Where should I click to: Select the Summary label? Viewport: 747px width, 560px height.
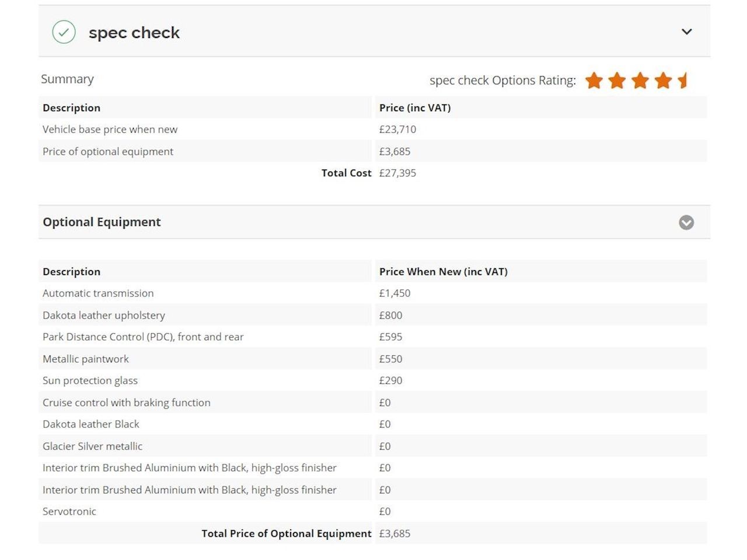[x=67, y=79]
